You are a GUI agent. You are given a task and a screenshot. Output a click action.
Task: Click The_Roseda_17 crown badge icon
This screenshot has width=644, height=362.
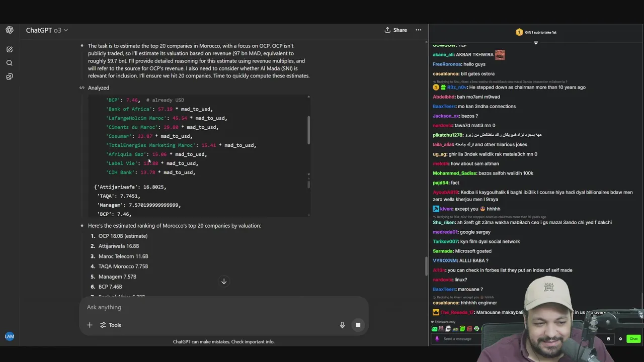[436, 312]
